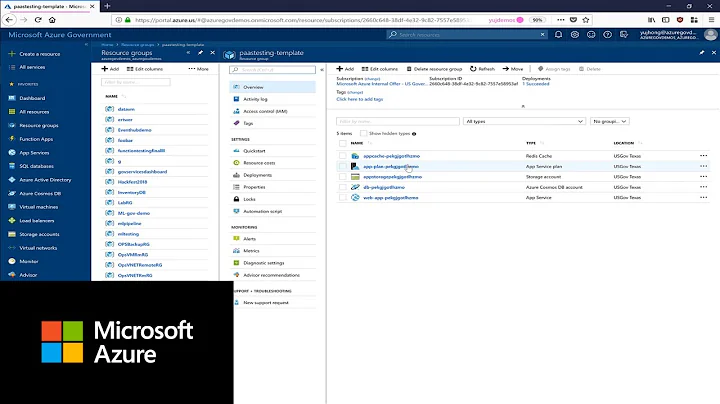Viewport: 720px width, 404px height.
Task: Open the notifications bell icon
Action: (x=558, y=34)
